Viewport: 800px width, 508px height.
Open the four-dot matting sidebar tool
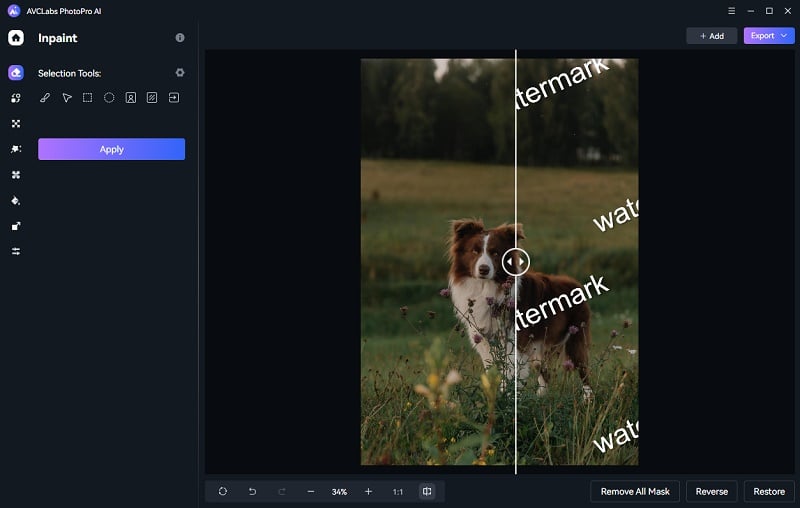16,174
